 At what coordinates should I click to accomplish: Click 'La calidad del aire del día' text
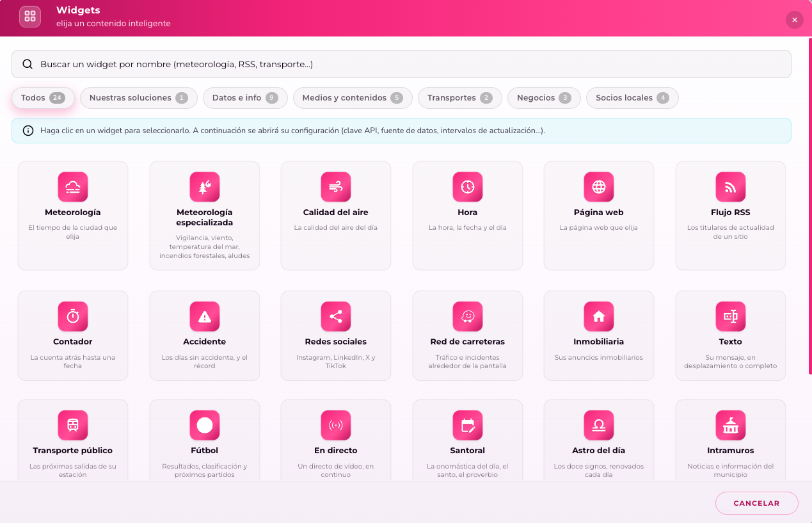(x=336, y=227)
